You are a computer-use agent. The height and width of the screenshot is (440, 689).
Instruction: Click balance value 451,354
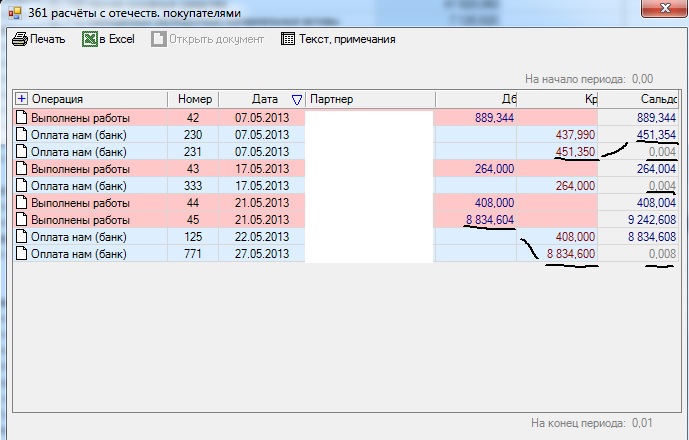coord(656,135)
